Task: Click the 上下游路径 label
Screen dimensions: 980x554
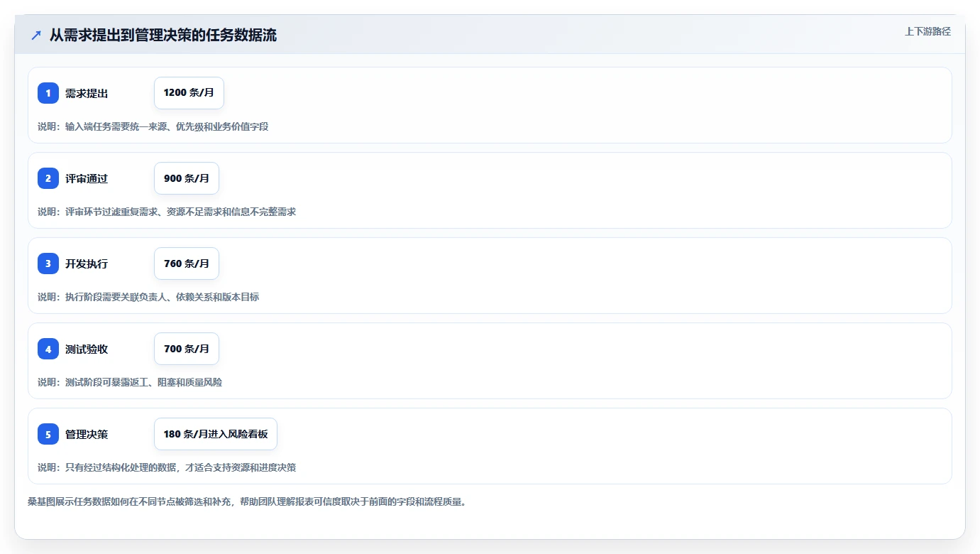Action: (x=927, y=32)
